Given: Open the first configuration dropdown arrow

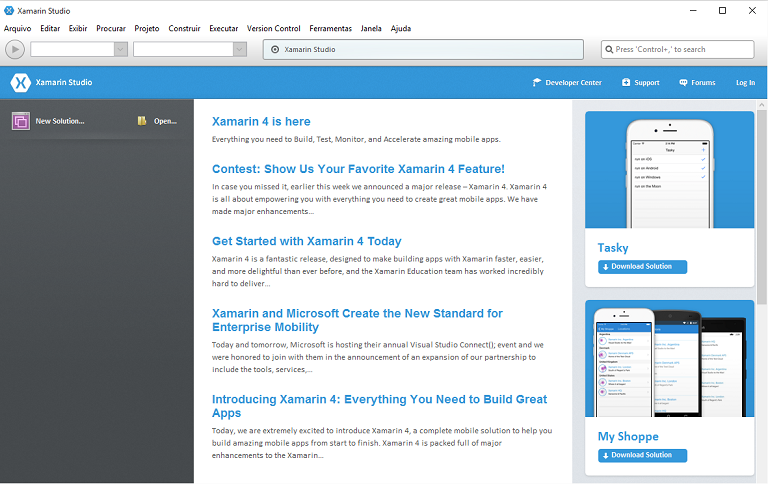Looking at the screenshot, I should click(x=120, y=49).
